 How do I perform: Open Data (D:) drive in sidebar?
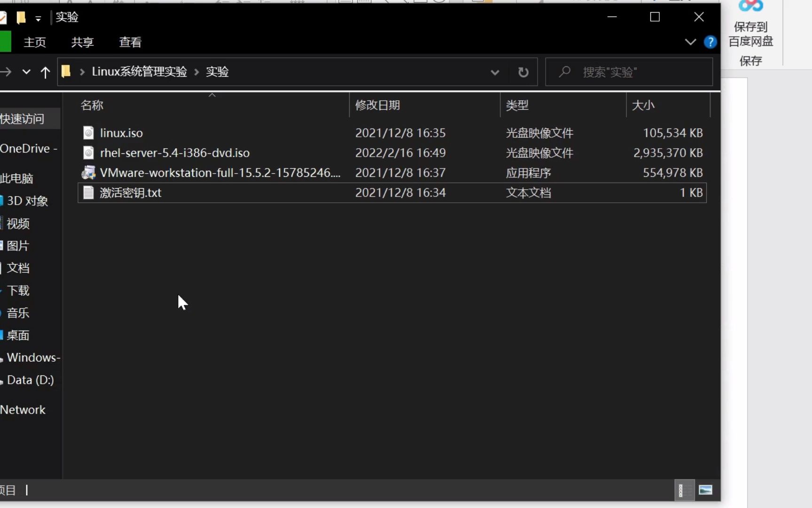point(31,380)
